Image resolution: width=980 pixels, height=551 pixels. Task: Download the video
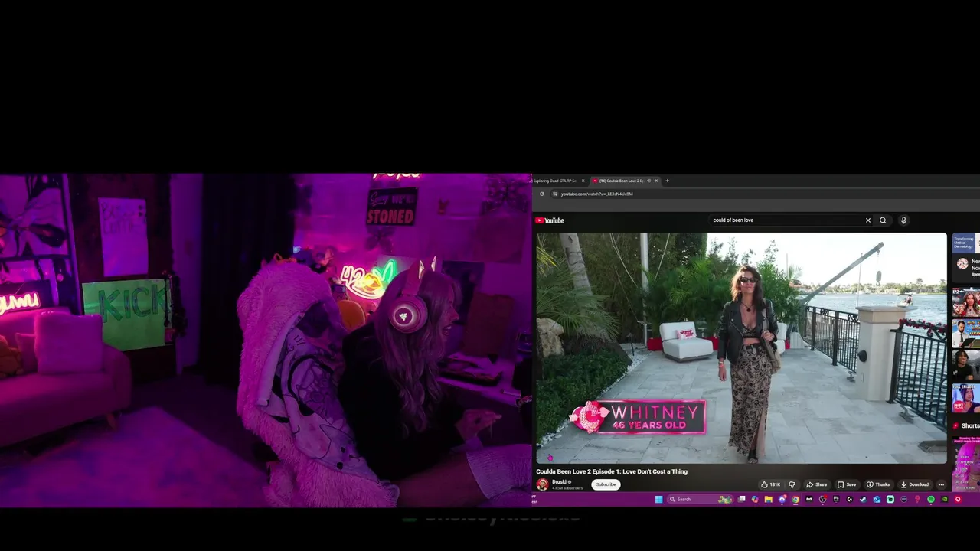click(x=914, y=484)
